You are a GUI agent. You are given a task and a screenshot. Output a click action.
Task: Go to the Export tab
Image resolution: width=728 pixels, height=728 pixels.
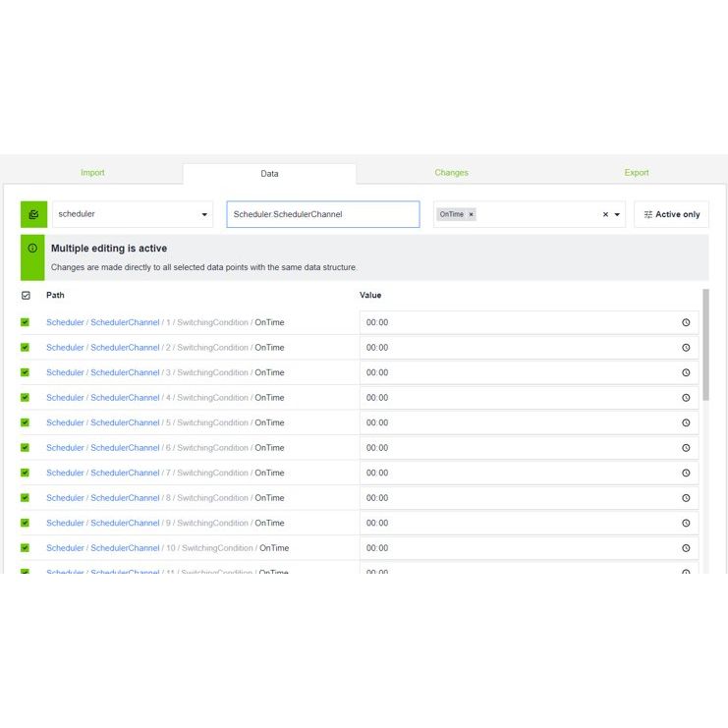tap(636, 173)
